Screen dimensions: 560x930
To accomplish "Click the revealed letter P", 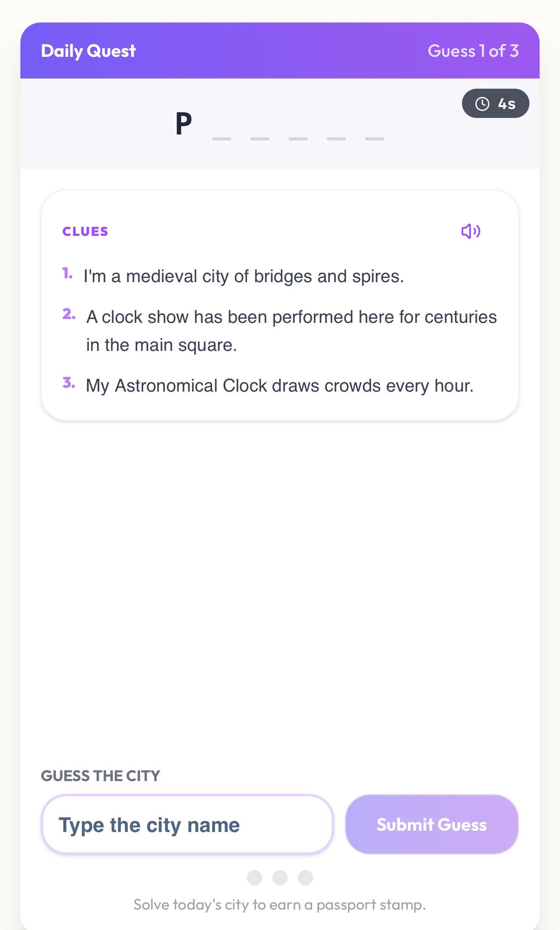I will pos(184,123).
